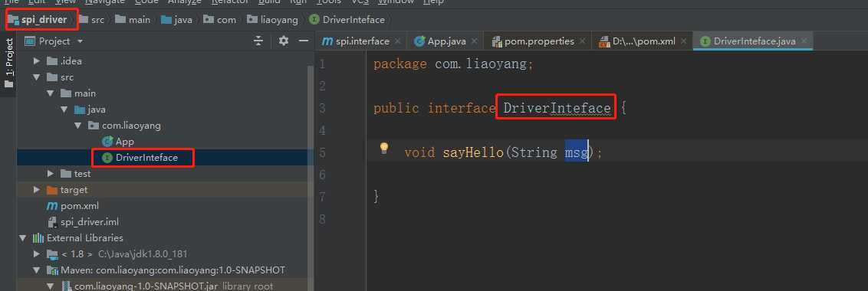
Task: Collapse External Libraries node
Action: pos(23,238)
